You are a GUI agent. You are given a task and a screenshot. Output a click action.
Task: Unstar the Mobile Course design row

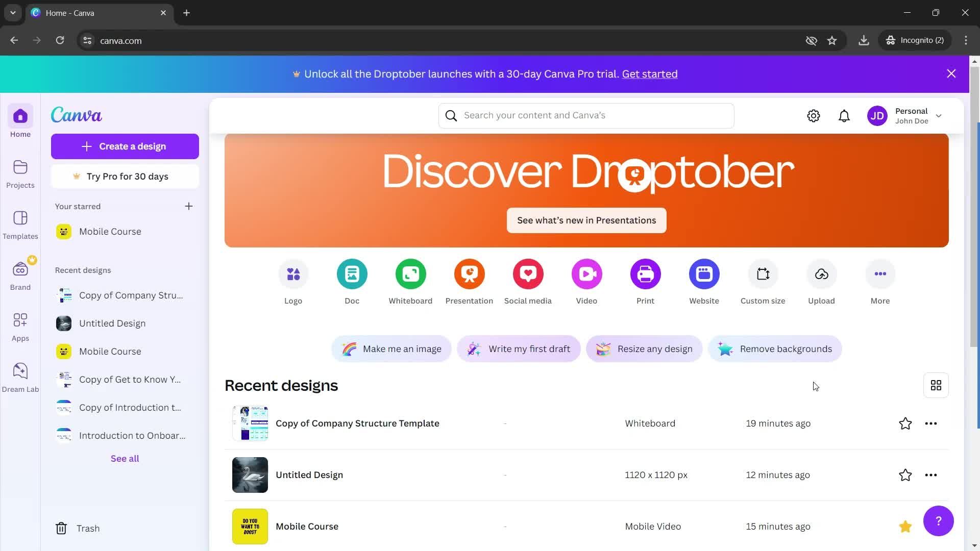(905, 527)
